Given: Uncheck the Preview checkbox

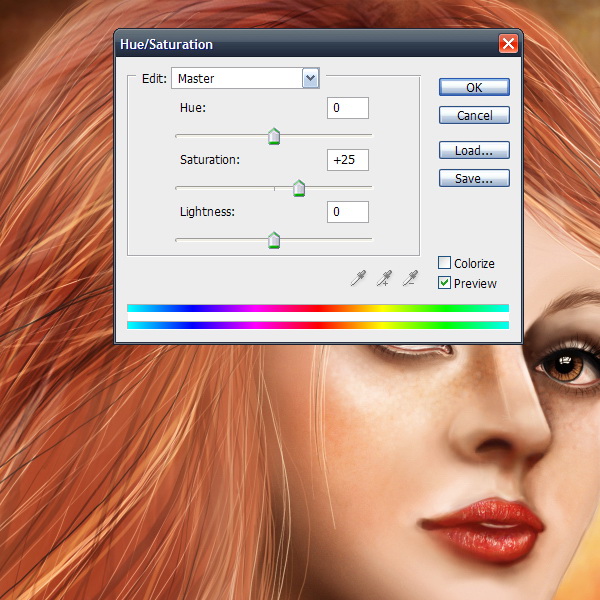Looking at the screenshot, I should coord(444,283).
